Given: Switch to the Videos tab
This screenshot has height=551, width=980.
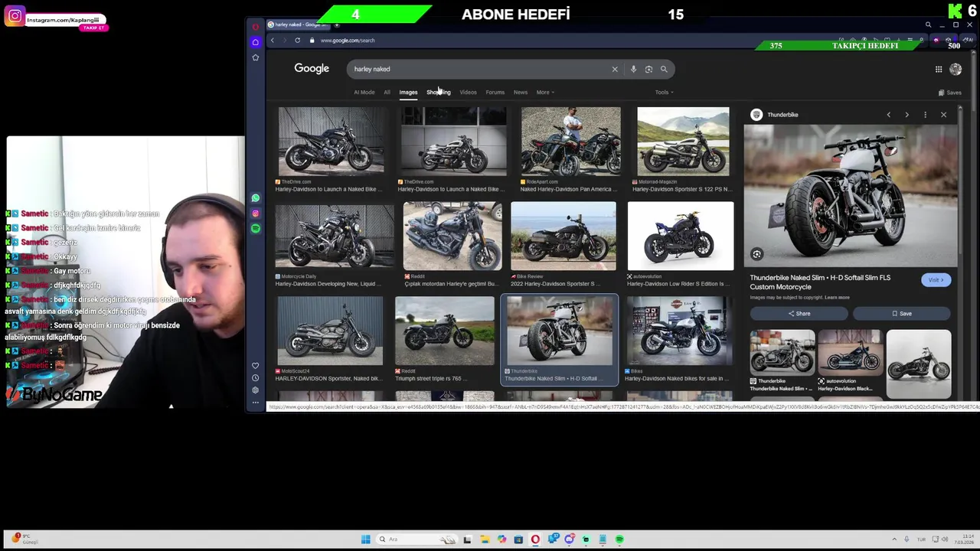Looking at the screenshot, I should point(468,93).
